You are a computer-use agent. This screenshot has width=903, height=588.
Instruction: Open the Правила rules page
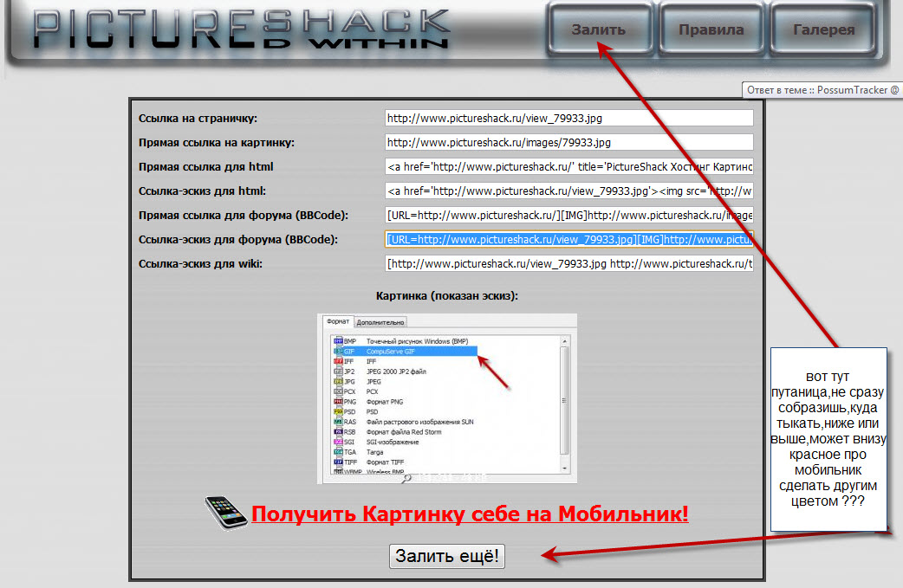[x=711, y=29]
